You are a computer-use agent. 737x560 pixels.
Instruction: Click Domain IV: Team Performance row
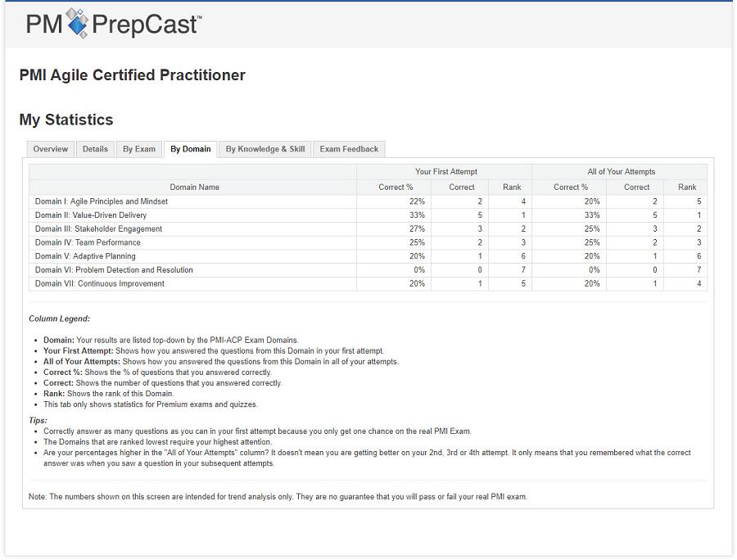tap(88, 243)
